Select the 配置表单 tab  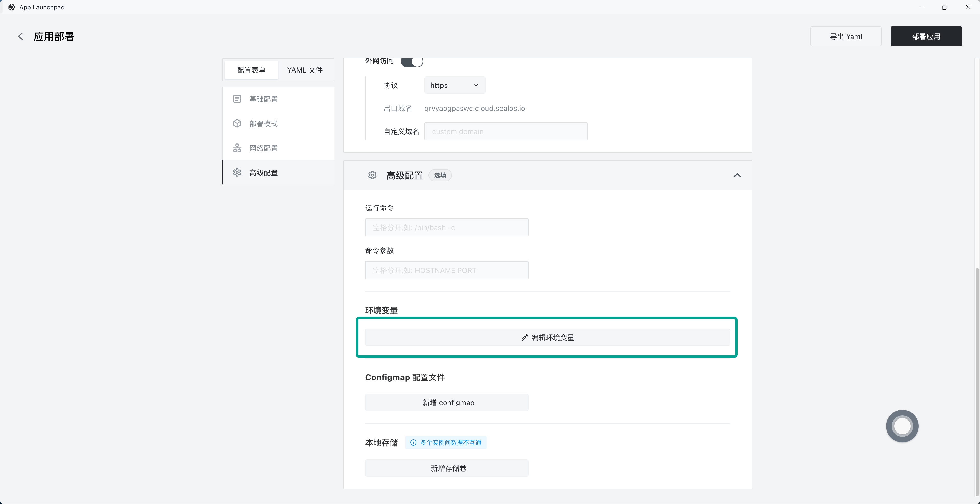[251, 70]
